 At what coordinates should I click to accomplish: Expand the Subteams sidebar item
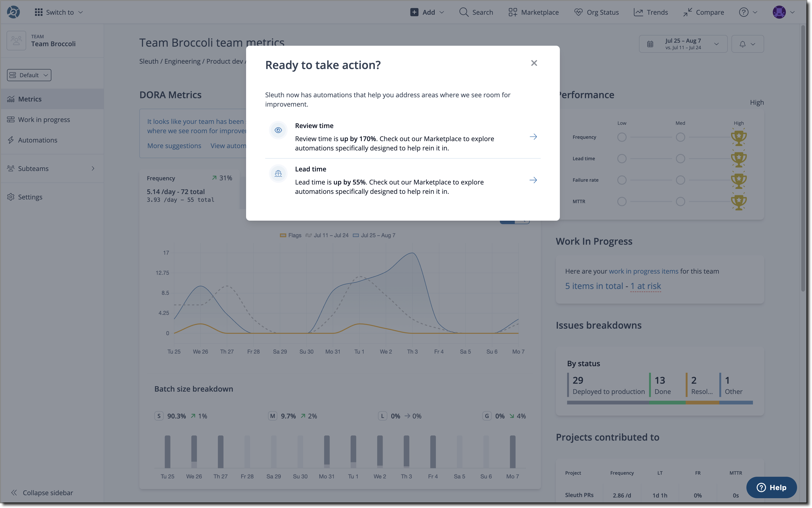click(52, 168)
